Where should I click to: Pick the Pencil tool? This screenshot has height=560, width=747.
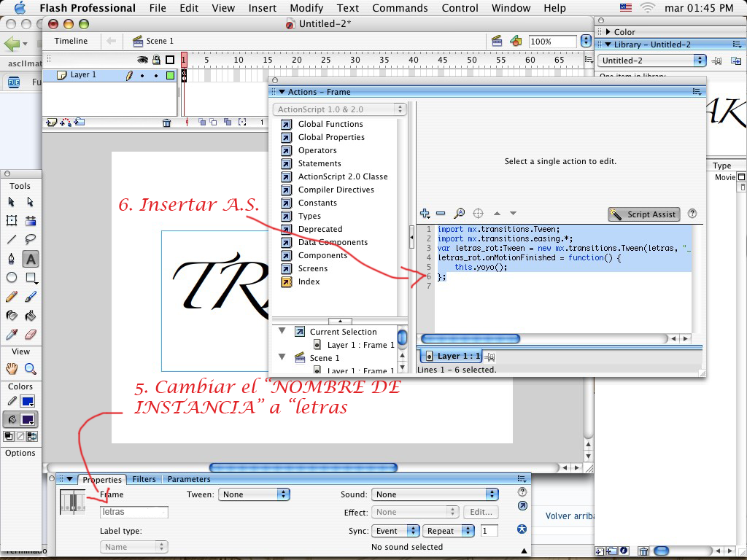(x=12, y=297)
